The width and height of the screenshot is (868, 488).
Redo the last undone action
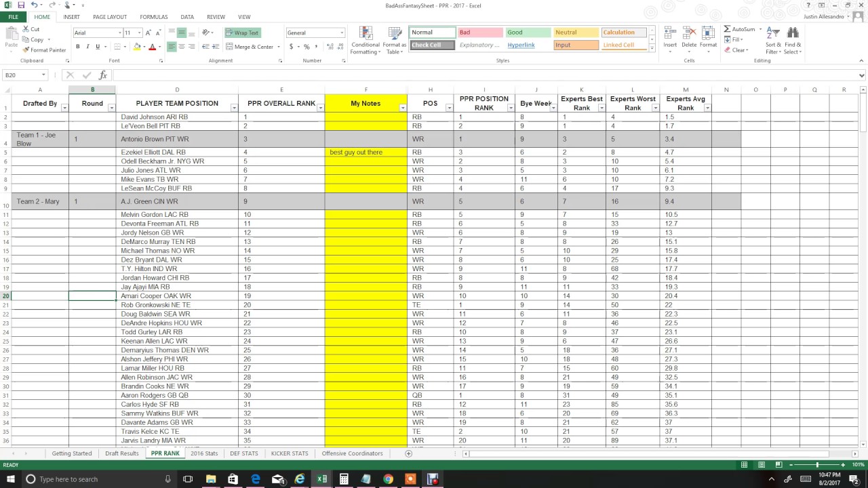coord(52,5)
